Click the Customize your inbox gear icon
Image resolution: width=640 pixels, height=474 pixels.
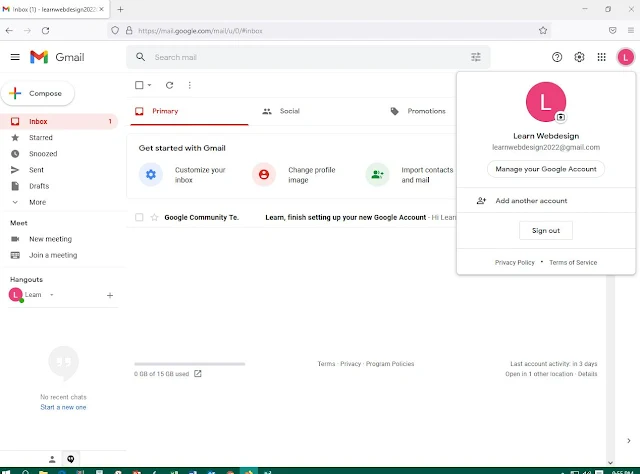pos(151,175)
